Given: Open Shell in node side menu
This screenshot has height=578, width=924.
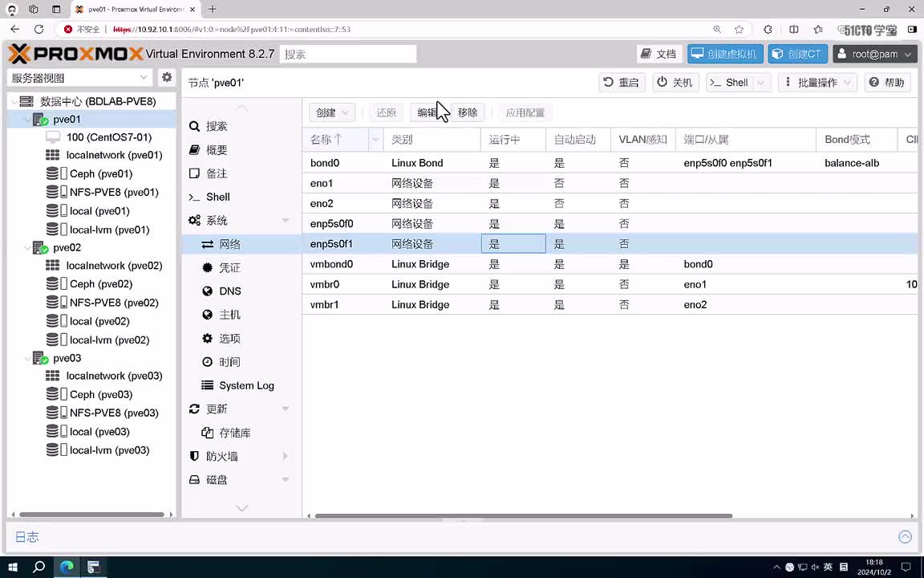Looking at the screenshot, I should click(242, 197).
